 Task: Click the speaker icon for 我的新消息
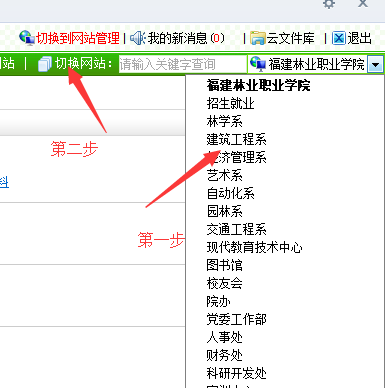point(138,38)
